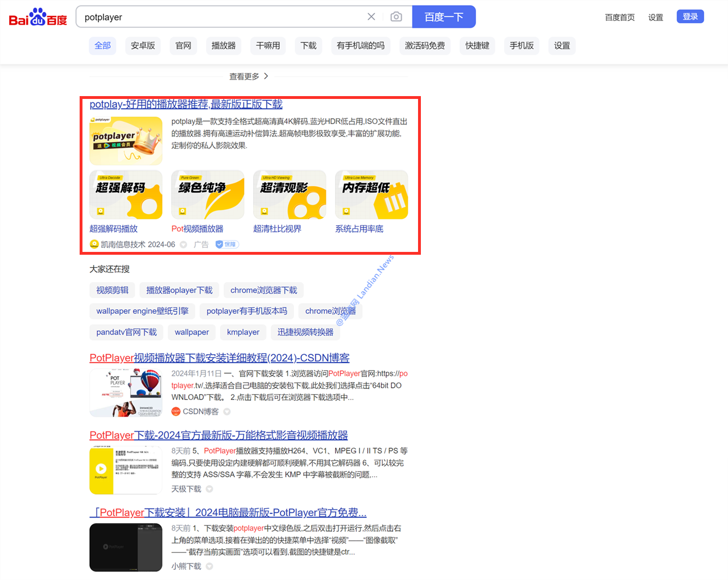Viewport: 728px width, 580px height.
Task: Open 百度首页 link in header
Action: (620, 17)
